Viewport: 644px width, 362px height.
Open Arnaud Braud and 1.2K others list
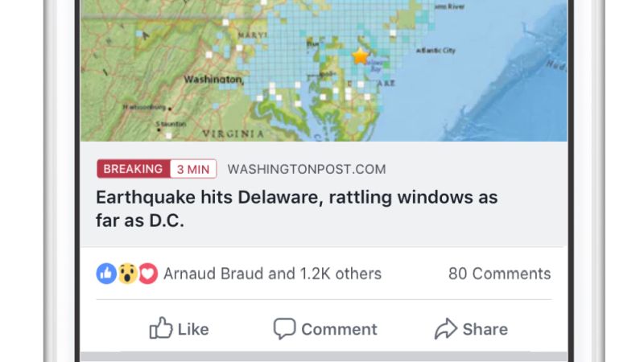tap(272, 274)
